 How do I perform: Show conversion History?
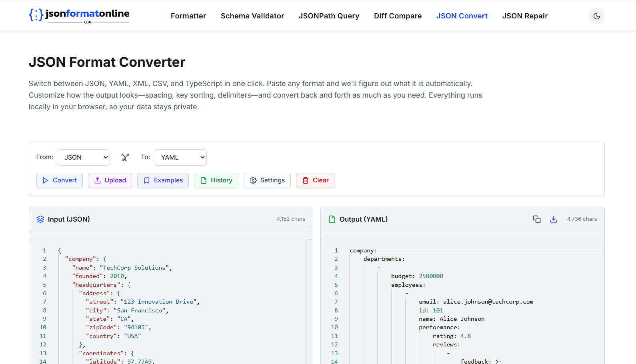pos(216,180)
